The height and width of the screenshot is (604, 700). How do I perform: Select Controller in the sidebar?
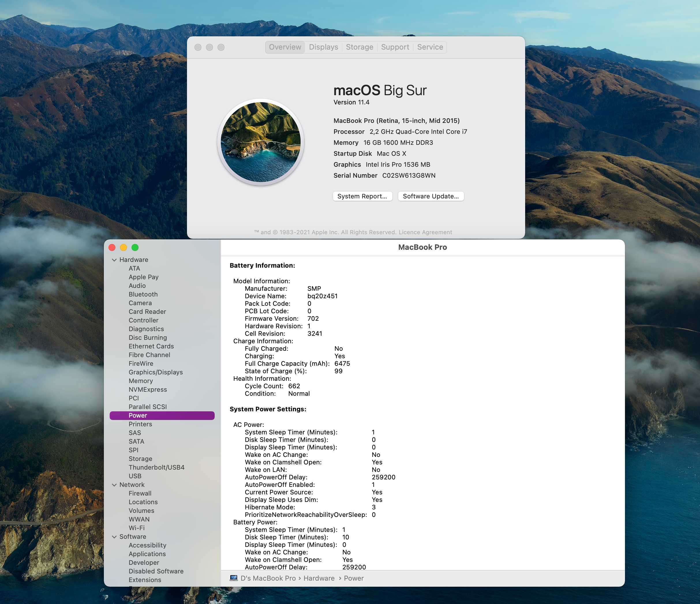pyautogui.click(x=143, y=320)
